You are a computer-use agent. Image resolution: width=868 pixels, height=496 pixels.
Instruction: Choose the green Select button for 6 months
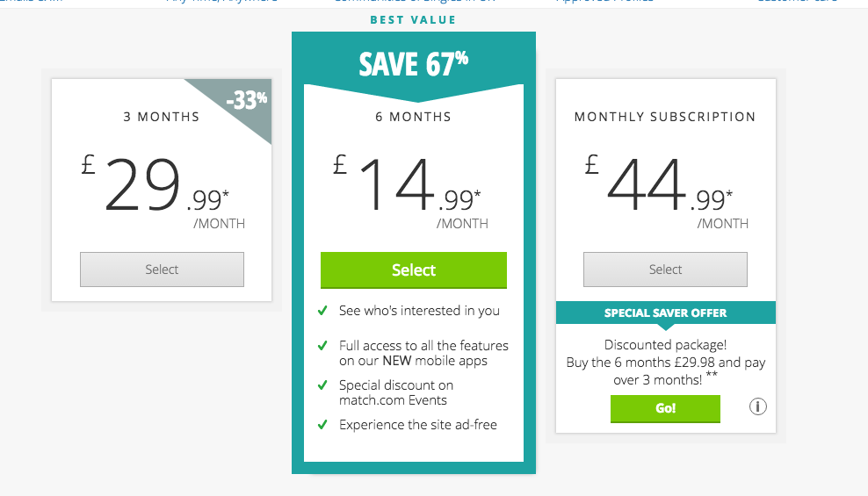pos(414,270)
